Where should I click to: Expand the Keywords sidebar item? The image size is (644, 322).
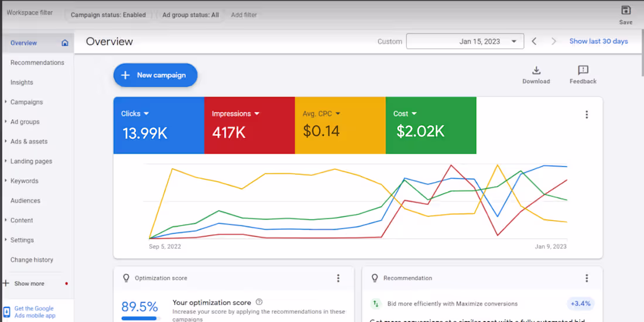[5, 181]
